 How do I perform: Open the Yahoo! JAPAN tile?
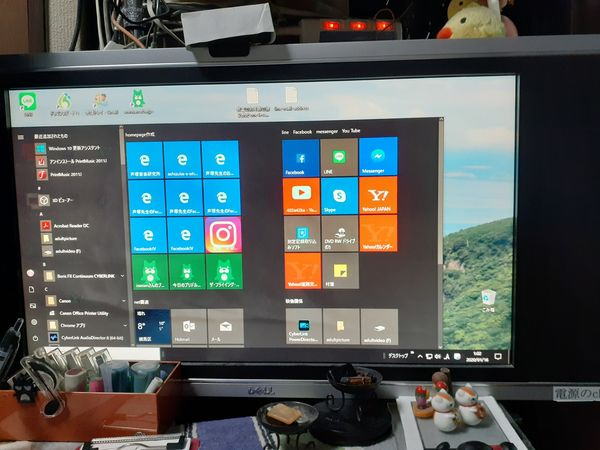click(x=378, y=195)
